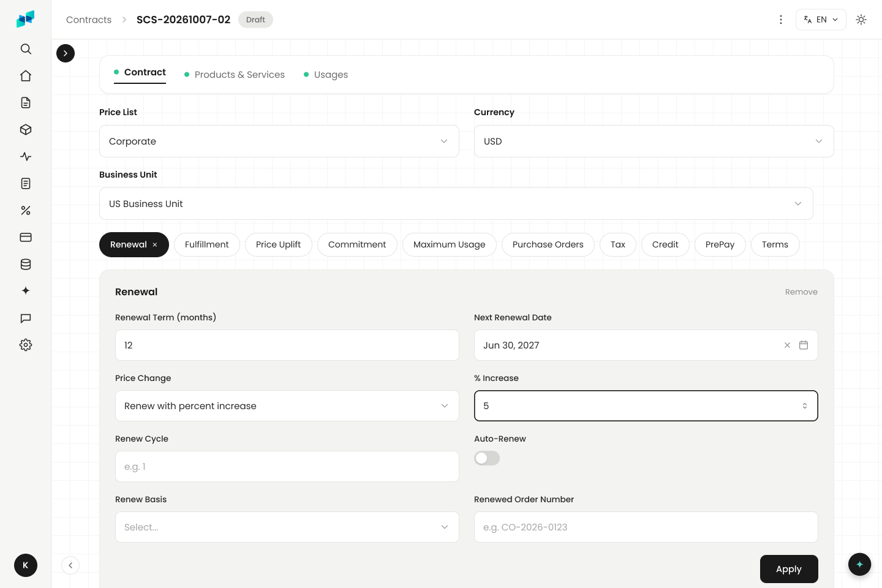Open the invoice list icon in sidebar
This screenshot has height=588, width=882.
pyautogui.click(x=26, y=184)
